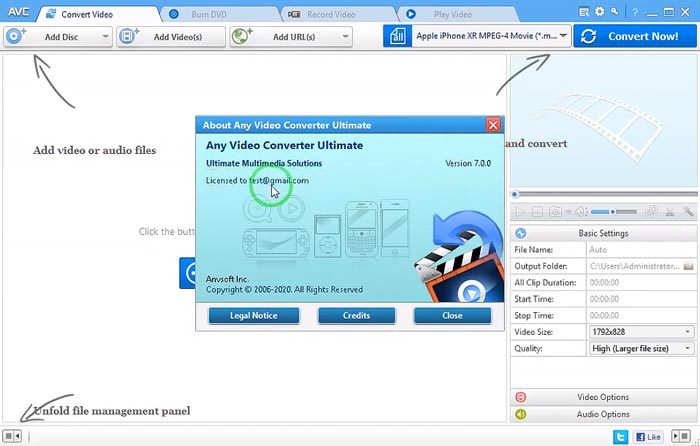Click the volume speaker icon
700x446 pixels.
581,212
